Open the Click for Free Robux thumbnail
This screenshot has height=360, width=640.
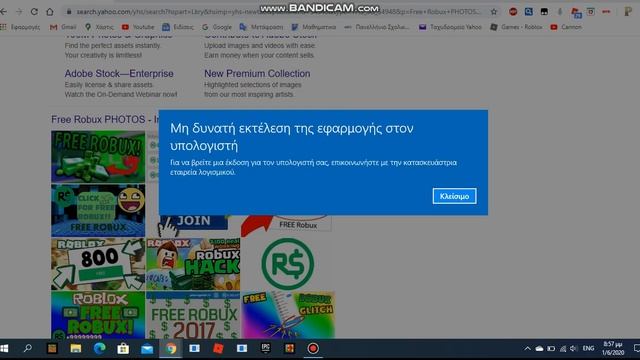(98, 210)
